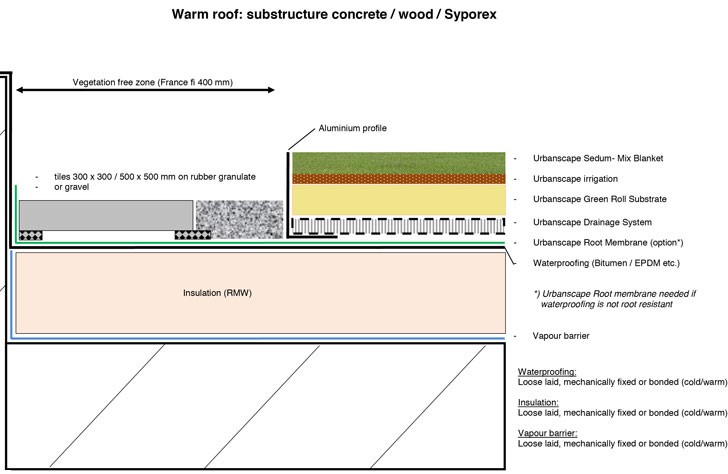Click the "Vapour barrier" layer label
The image size is (728, 474).
tap(555, 337)
